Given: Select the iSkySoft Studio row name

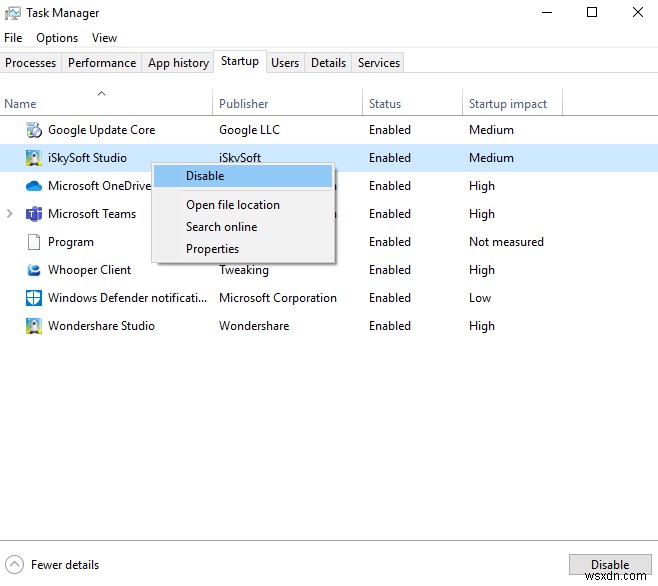Looking at the screenshot, I should 87,158.
